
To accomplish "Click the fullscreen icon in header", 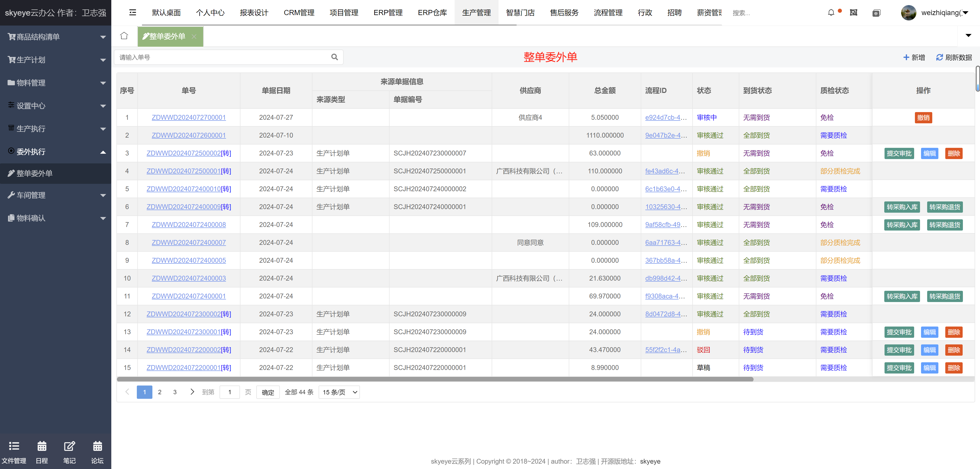I will point(854,13).
